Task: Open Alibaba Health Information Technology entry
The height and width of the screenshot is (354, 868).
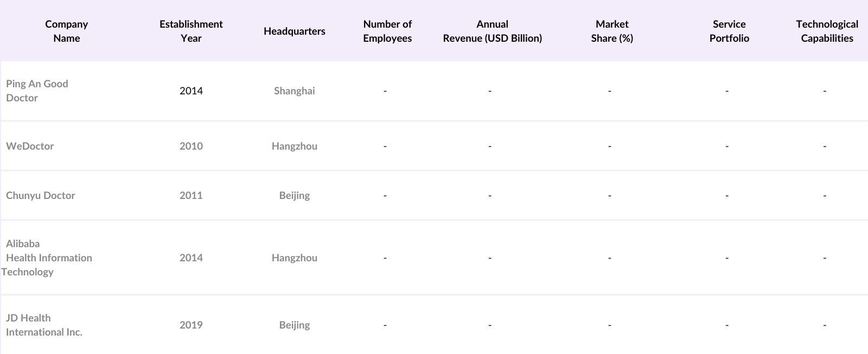Action: click(x=48, y=258)
